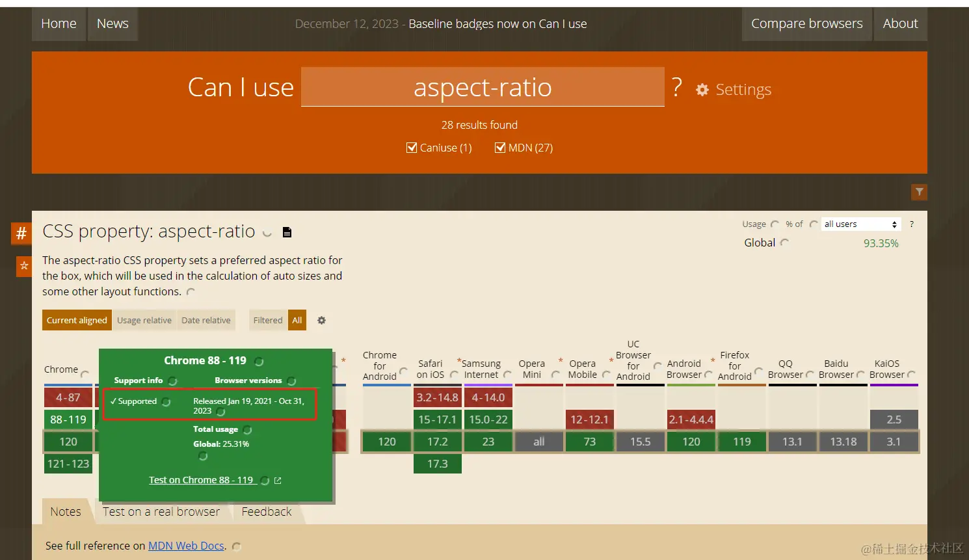Viewport: 969px width, 560px height.
Task: Select Chrome 88-119 version cell
Action: (68, 420)
